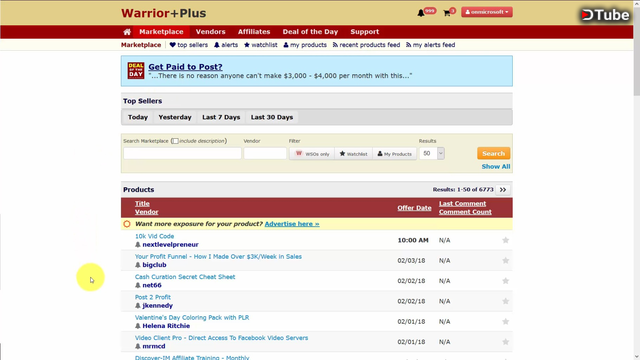This screenshot has width=640, height=360.
Task: Set alert bell for vendor nextlevelpreneur
Action: pyautogui.click(x=138, y=245)
